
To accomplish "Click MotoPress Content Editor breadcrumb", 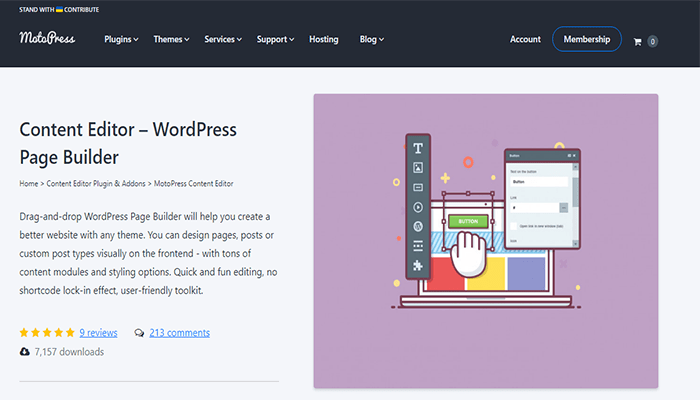I will [x=193, y=183].
